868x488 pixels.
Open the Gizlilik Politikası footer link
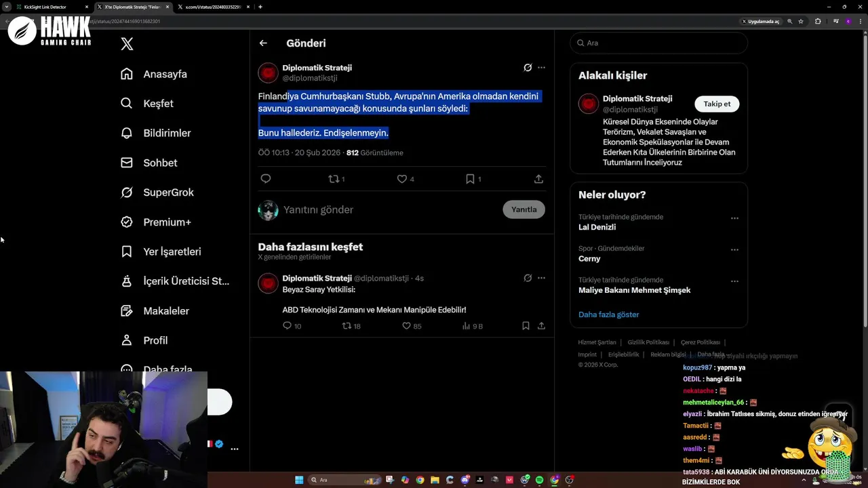tap(648, 342)
